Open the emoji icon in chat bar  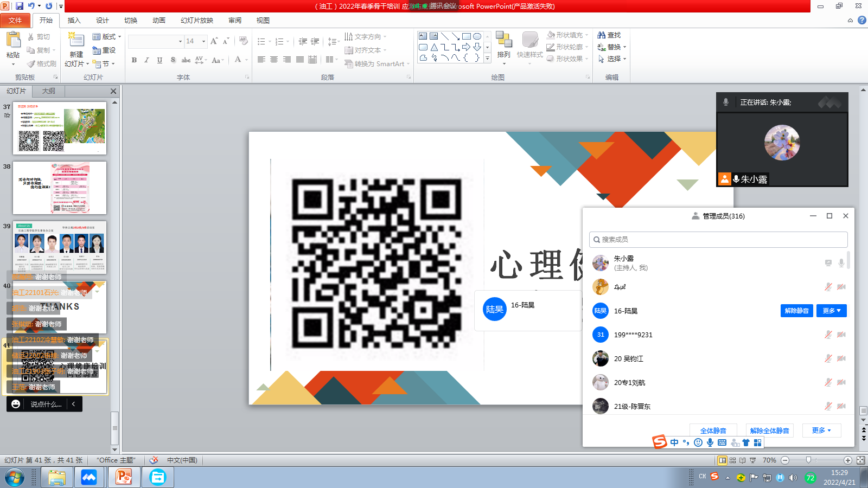tap(16, 404)
